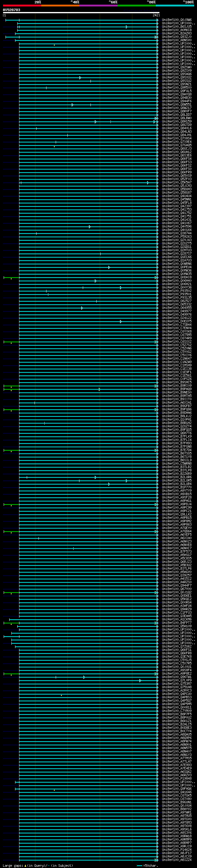The height and width of the screenshot is (868, 197).
Task: Click the cyan ~100% identity legend bar
Action: 175,6
